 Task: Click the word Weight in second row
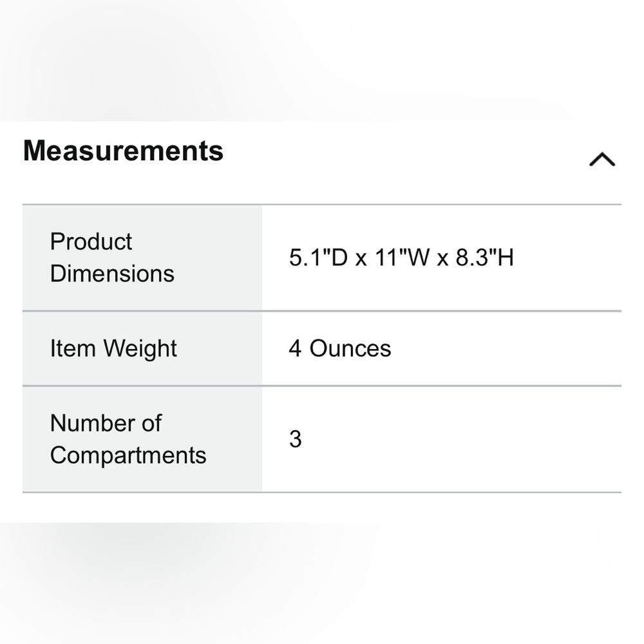point(140,348)
